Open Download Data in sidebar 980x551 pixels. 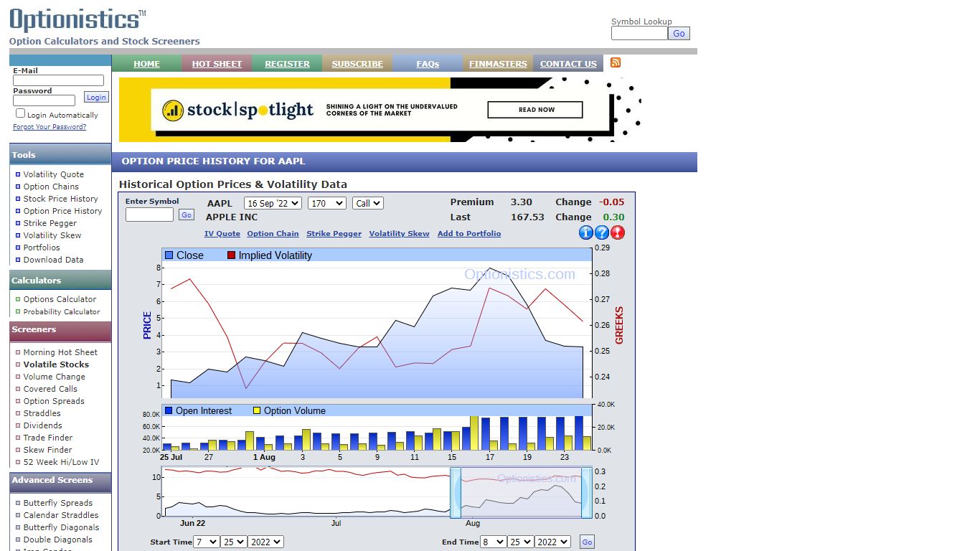[53, 260]
